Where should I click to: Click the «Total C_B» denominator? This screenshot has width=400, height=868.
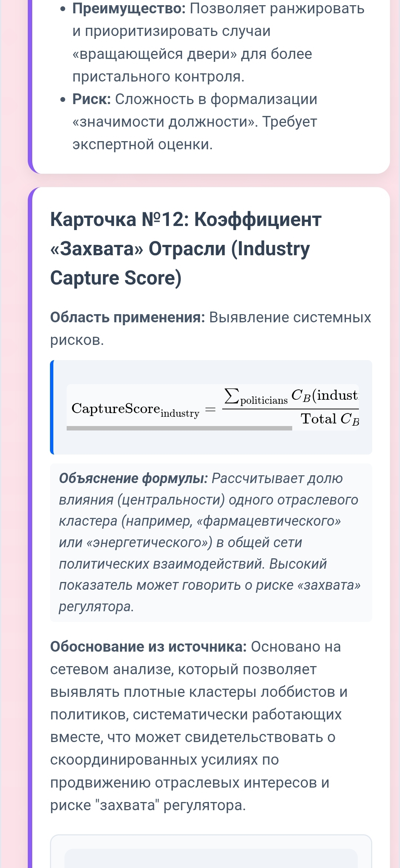(330, 419)
